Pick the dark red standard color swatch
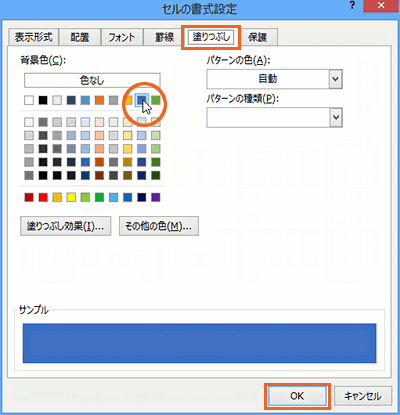The image size is (400, 415). 29,197
